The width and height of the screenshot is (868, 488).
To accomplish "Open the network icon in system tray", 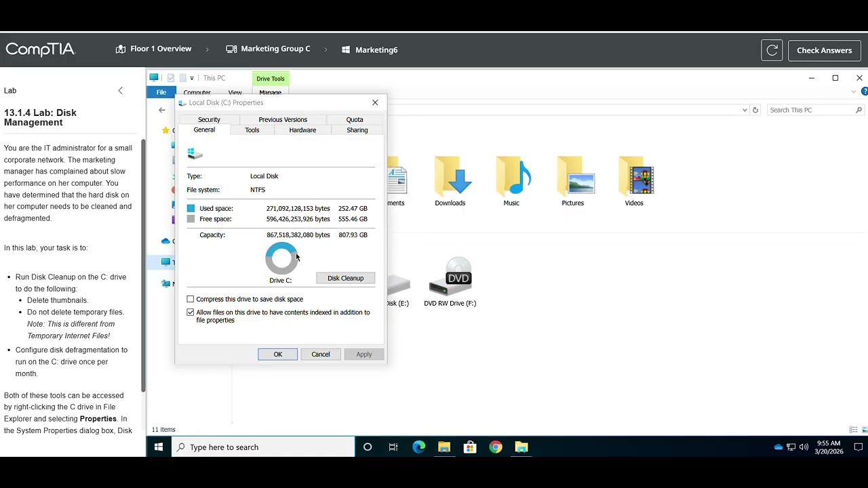I will [791, 447].
